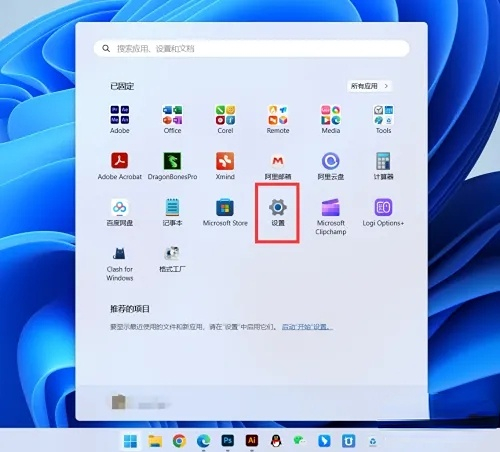Click the 已固定 pinned heading
Image resolution: width=500 pixels, height=452 pixels.
[x=122, y=86]
